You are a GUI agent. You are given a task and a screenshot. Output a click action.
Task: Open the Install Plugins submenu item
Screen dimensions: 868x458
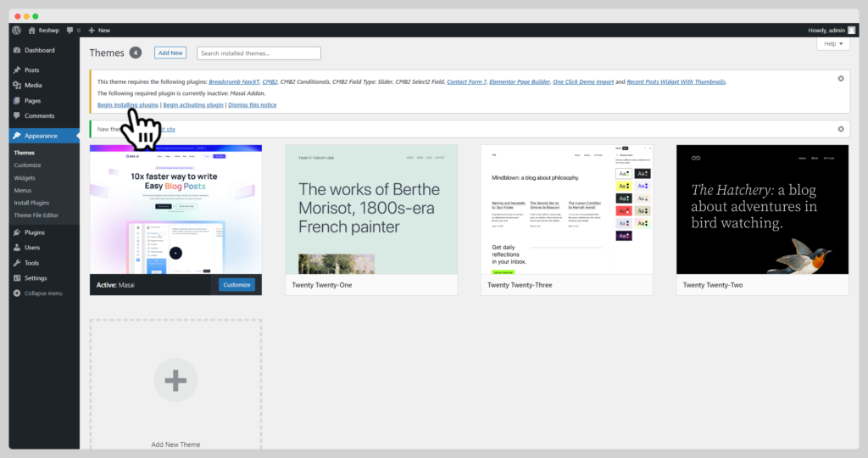31,203
